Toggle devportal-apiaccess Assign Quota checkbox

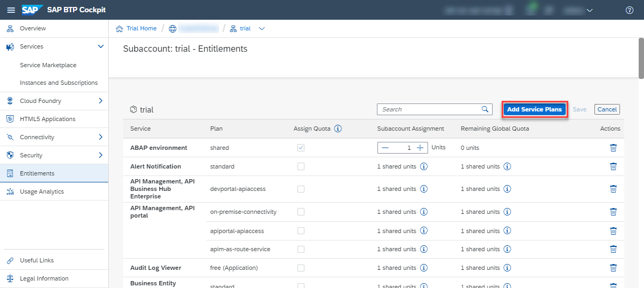coord(301,189)
